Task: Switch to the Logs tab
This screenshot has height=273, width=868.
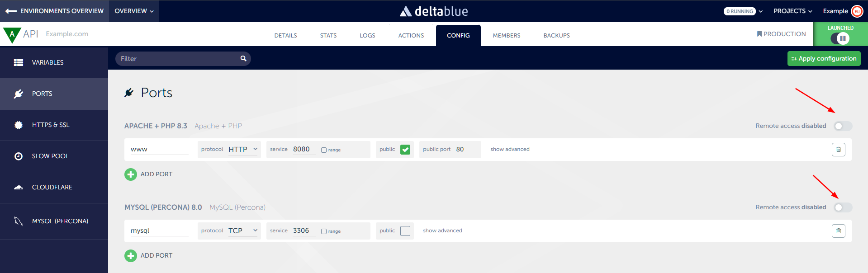Action: (367, 36)
